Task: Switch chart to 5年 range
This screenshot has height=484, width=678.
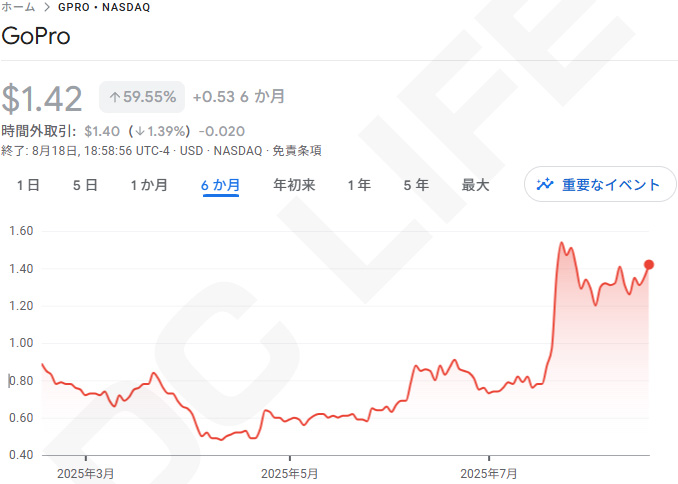Action: click(x=416, y=185)
